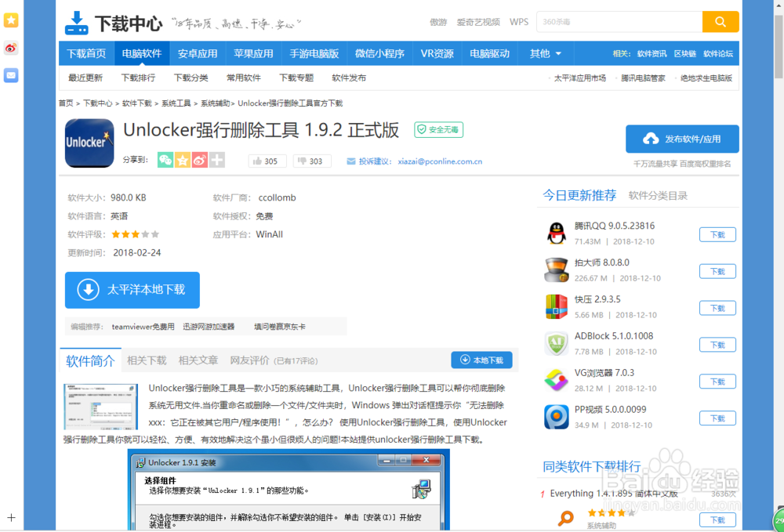Open the mail icon in the left sidebar
This screenshot has width=784, height=532.
point(11,75)
